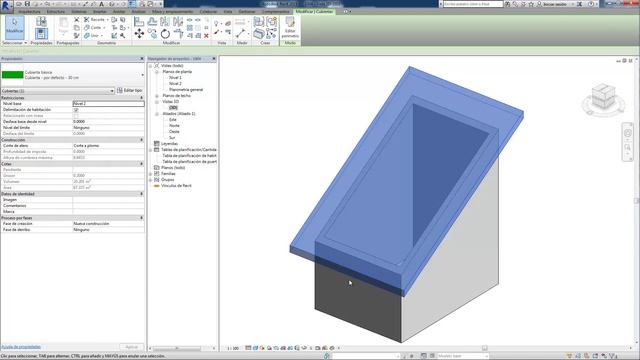This screenshot has height=360, width=640.
Task: Open the Colaborar ribbon tab
Action: pyautogui.click(x=208, y=12)
